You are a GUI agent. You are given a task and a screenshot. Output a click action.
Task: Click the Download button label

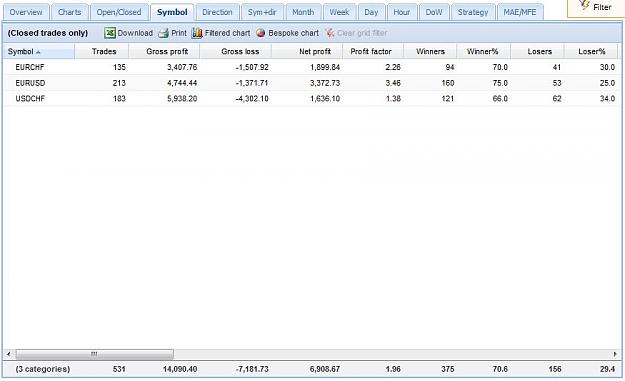click(135, 33)
